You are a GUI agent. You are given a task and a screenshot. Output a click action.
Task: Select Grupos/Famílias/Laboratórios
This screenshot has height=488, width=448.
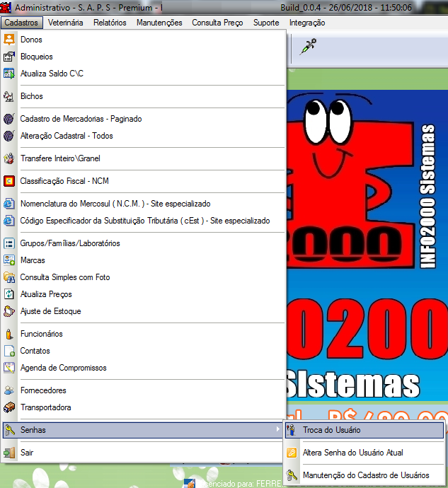[x=144, y=243]
